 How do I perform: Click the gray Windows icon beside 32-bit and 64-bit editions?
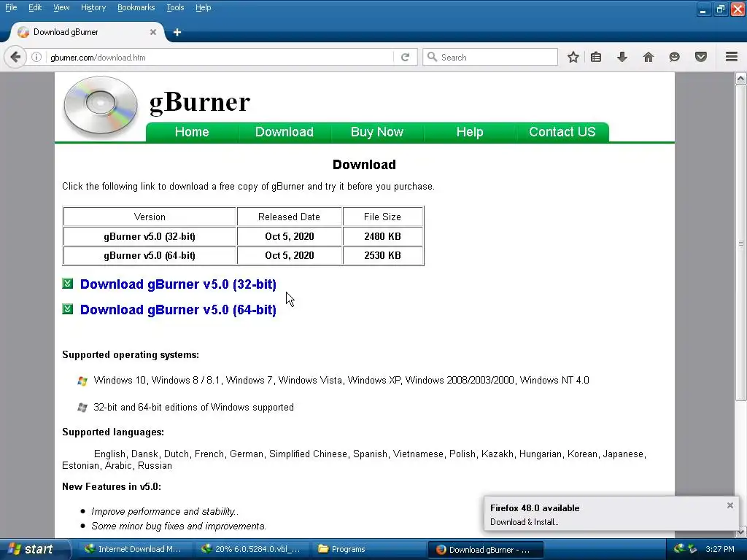pos(82,407)
